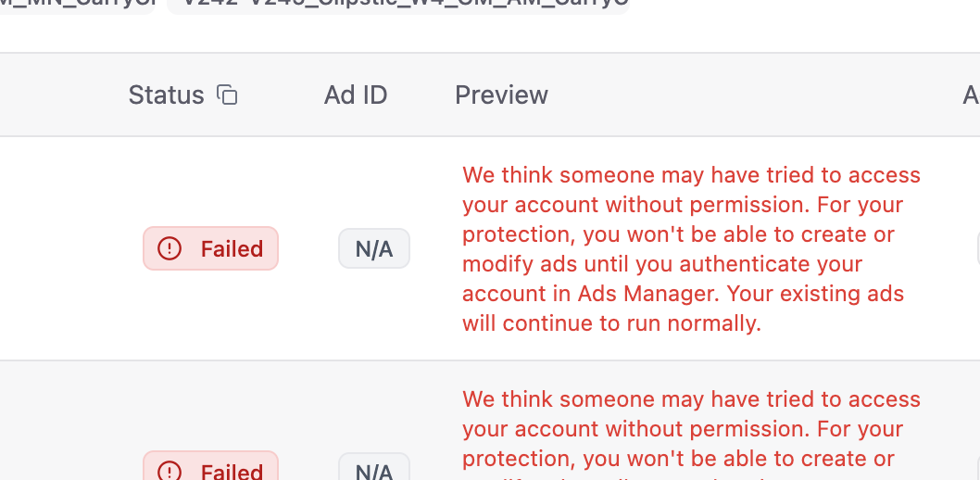Click the warning icon in first Failed badge
The width and height of the screenshot is (980, 480).
[170, 248]
